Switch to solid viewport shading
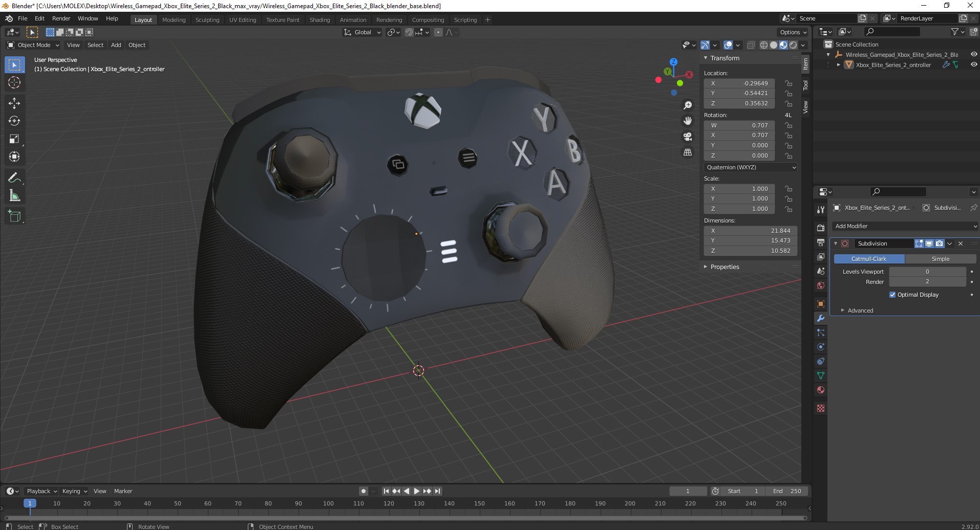 (774, 45)
